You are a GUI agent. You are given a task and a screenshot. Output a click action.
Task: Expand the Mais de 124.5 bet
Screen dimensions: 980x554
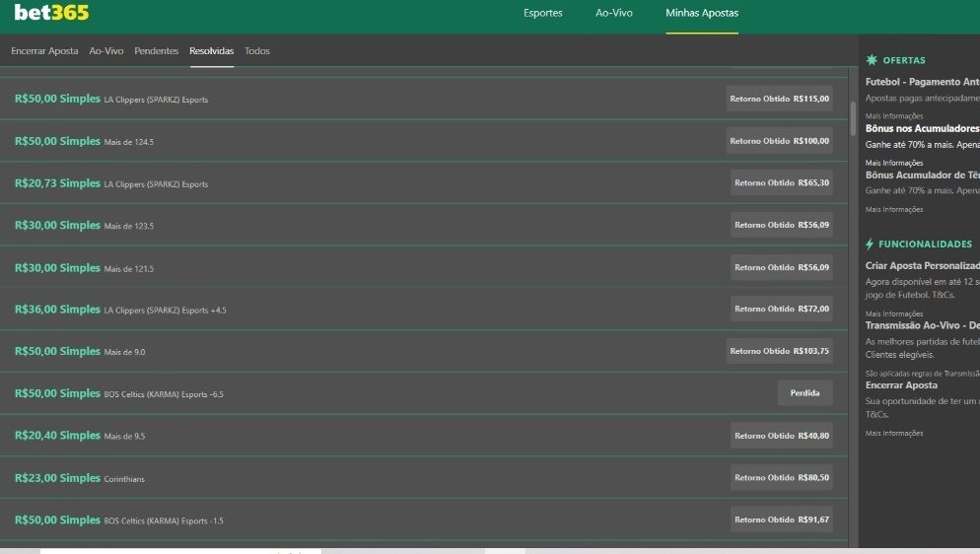[424, 141]
